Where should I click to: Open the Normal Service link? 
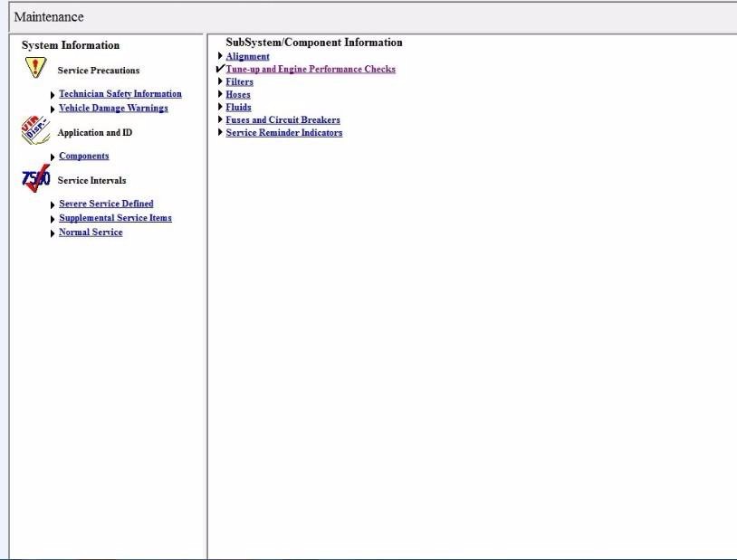click(x=91, y=233)
